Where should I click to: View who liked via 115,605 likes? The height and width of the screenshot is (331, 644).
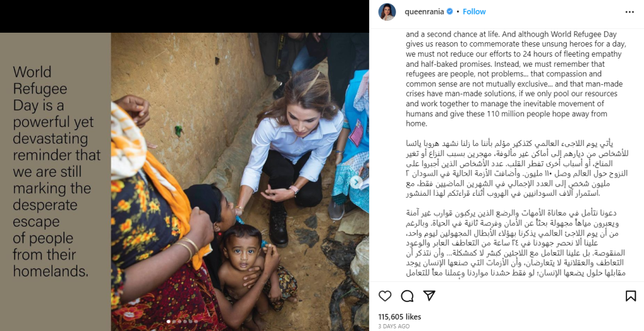tap(399, 317)
